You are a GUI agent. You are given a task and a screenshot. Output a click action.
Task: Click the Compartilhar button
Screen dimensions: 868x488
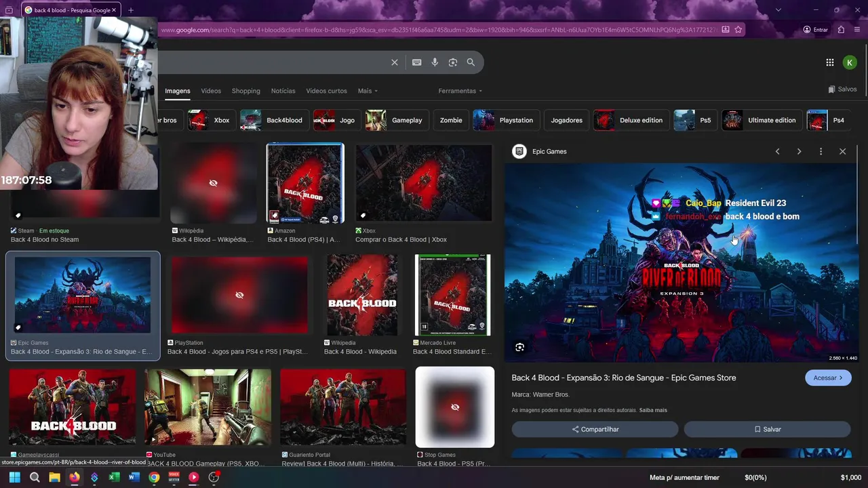pos(595,429)
